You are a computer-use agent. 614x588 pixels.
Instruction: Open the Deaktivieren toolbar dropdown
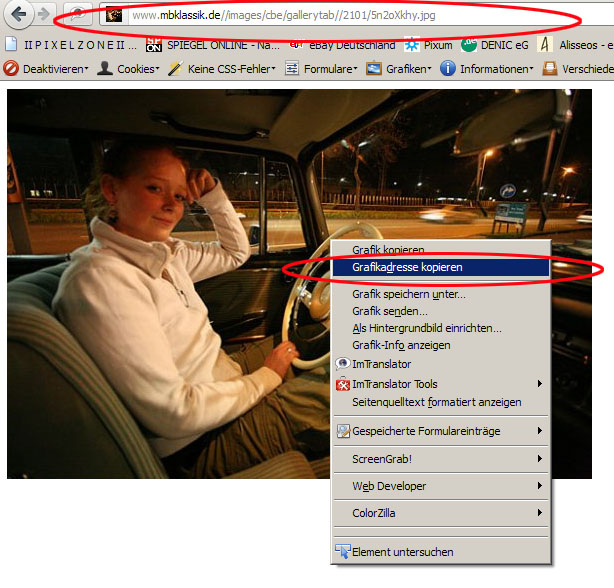[46, 69]
